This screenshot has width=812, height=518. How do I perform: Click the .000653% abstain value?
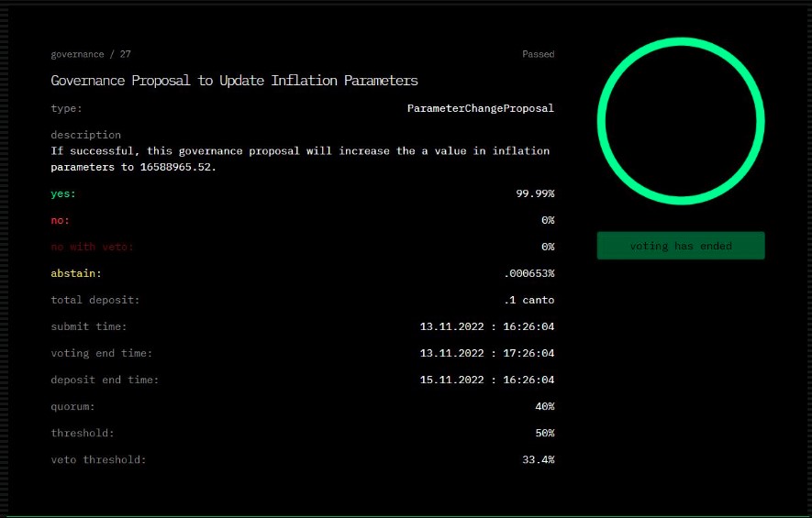(x=528, y=273)
